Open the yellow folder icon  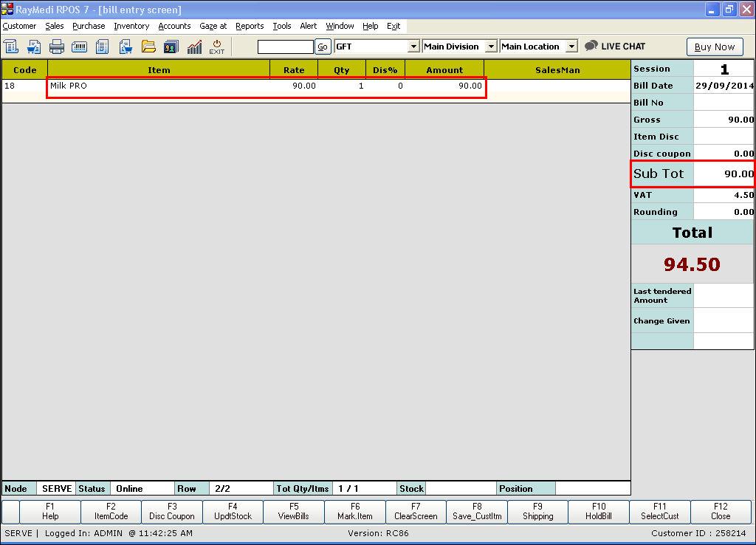pyautogui.click(x=148, y=47)
